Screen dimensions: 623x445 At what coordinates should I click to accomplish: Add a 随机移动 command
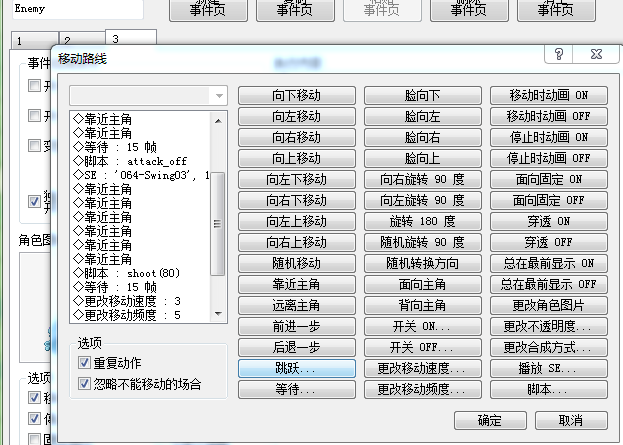click(297, 263)
